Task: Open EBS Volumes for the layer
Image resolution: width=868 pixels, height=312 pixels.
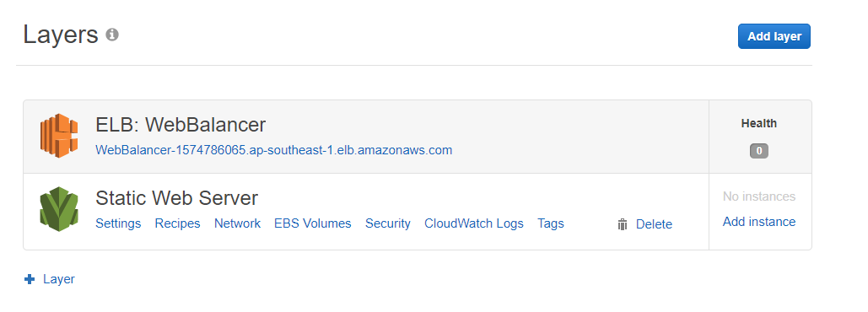Action: [313, 223]
